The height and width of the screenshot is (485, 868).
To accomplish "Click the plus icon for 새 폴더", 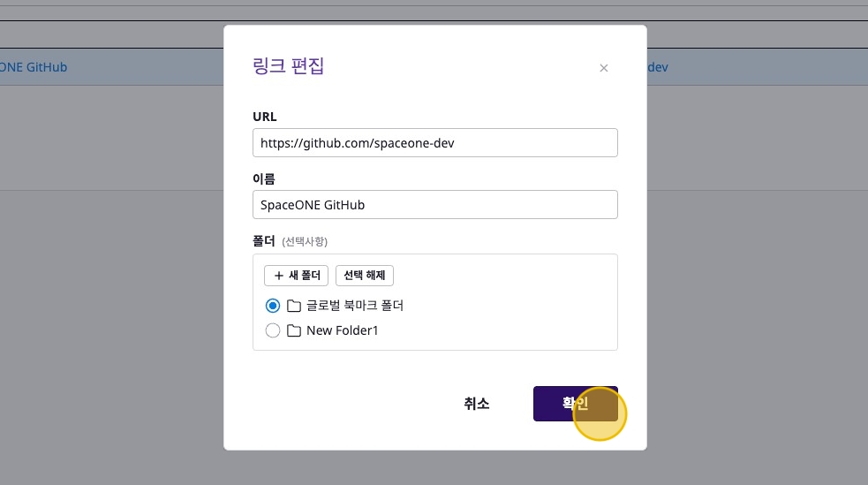I will click(278, 276).
